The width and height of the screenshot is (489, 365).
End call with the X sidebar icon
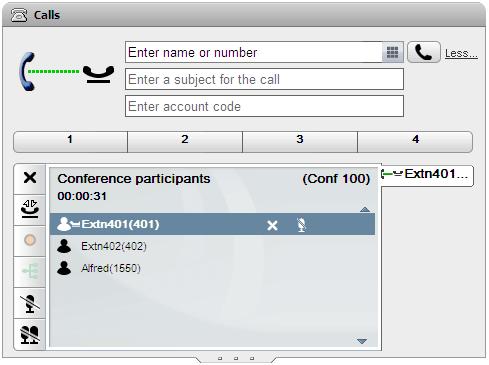pos(30,178)
